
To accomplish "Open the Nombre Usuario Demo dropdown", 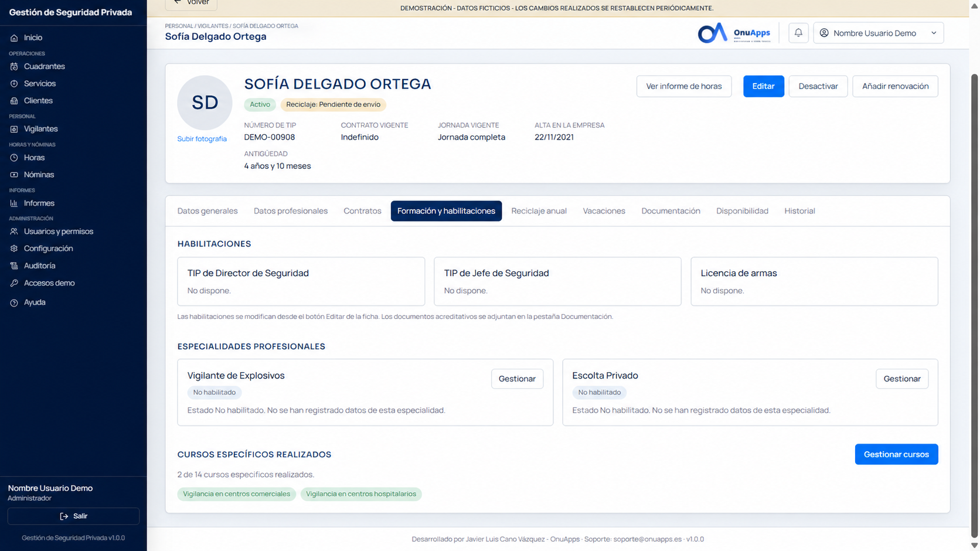I will [878, 33].
